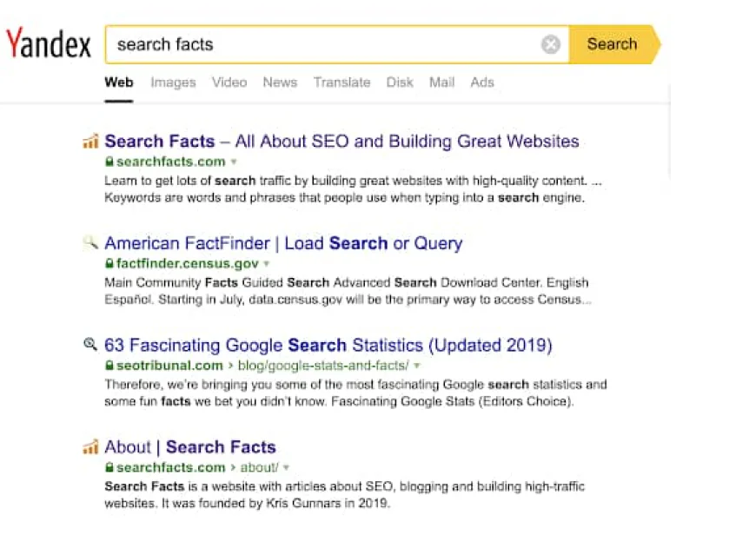Switch to the Images tab

point(173,83)
